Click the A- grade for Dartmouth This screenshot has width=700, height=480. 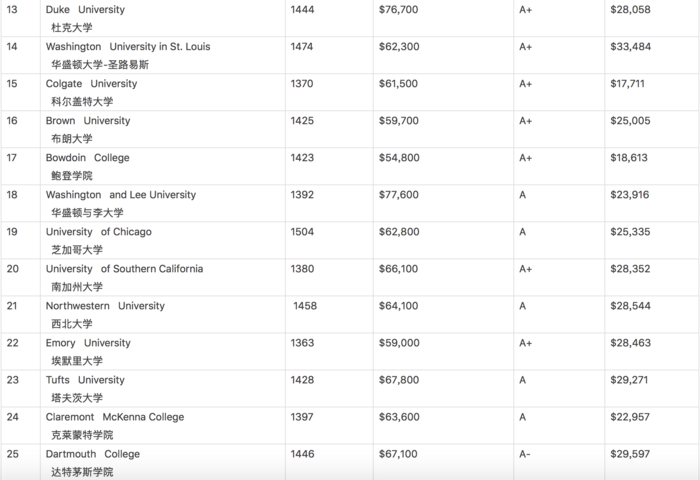pyautogui.click(x=525, y=454)
